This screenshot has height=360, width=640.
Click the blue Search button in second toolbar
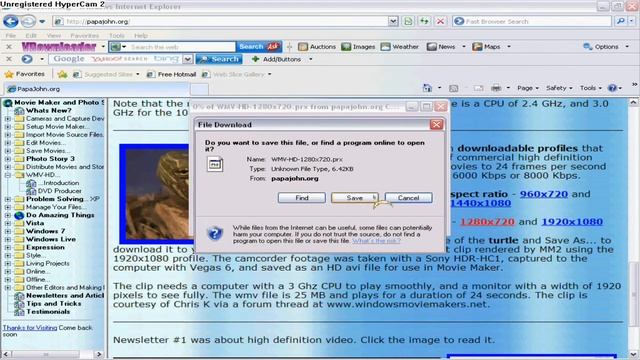(x=219, y=59)
